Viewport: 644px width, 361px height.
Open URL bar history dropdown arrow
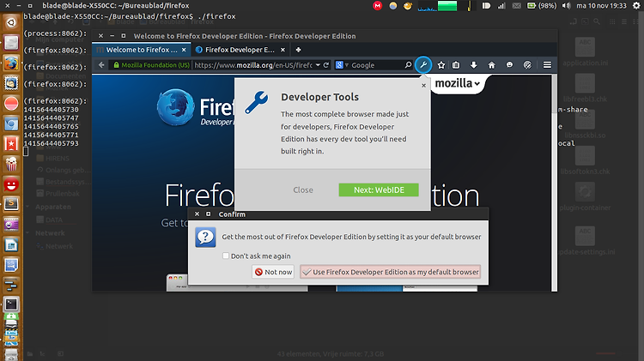(x=318, y=65)
